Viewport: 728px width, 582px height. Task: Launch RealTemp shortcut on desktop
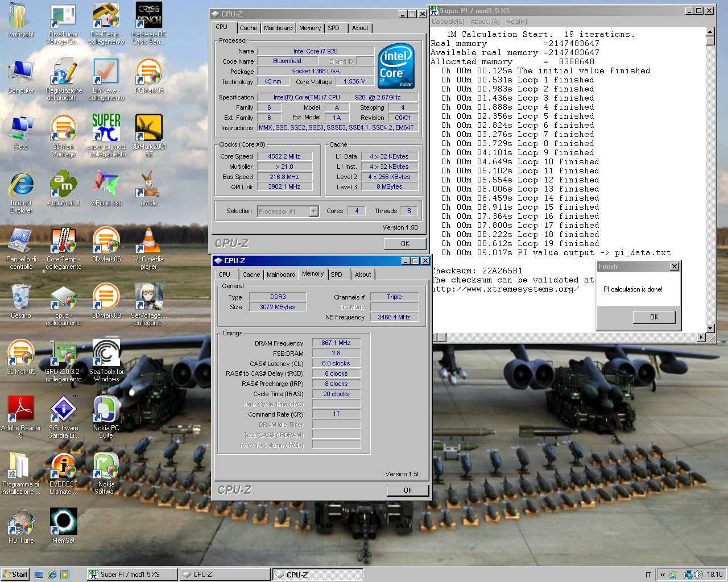pyautogui.click(x=106, y=23)
